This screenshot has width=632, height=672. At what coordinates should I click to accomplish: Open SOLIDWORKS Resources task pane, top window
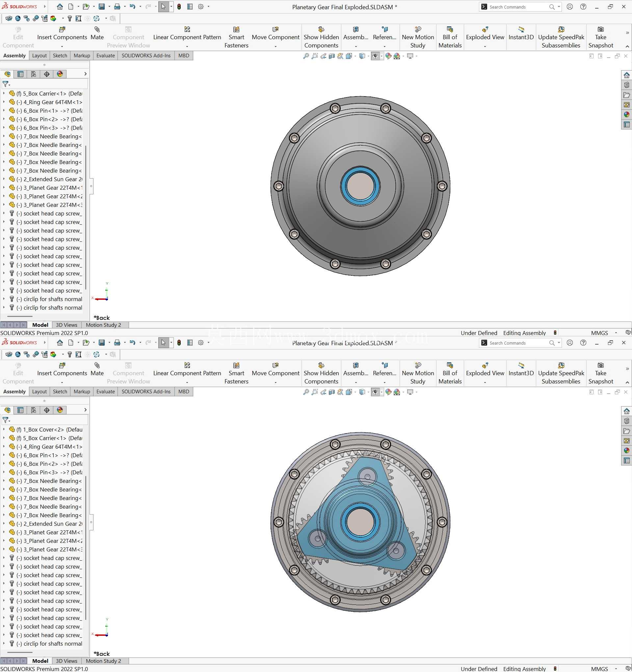point(627,75)
